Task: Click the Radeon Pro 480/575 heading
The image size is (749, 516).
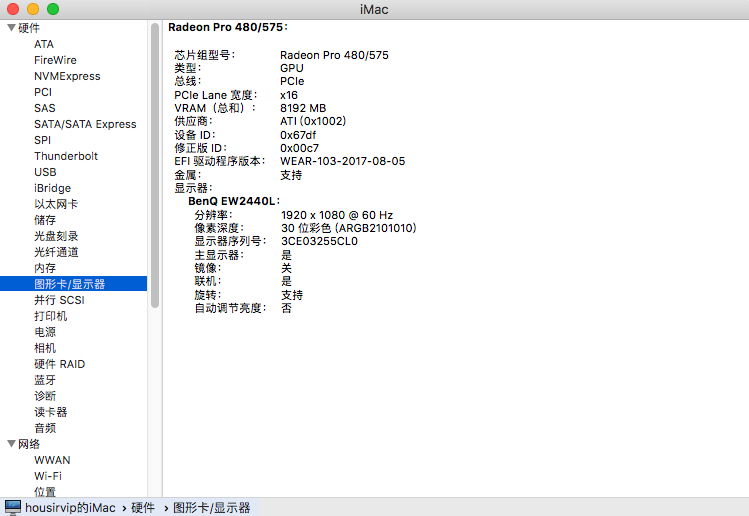Action: (228, 27)
